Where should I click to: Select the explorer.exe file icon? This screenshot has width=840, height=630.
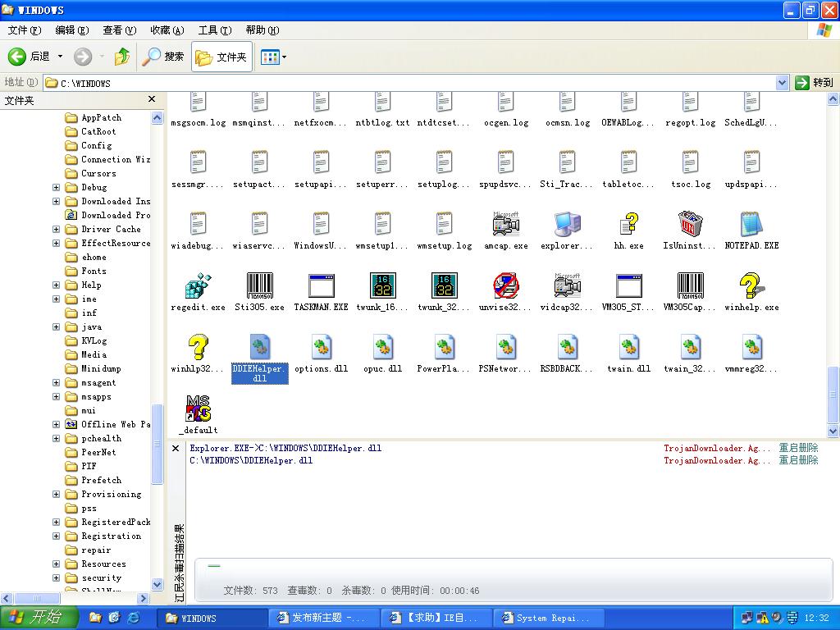point(567,225)
